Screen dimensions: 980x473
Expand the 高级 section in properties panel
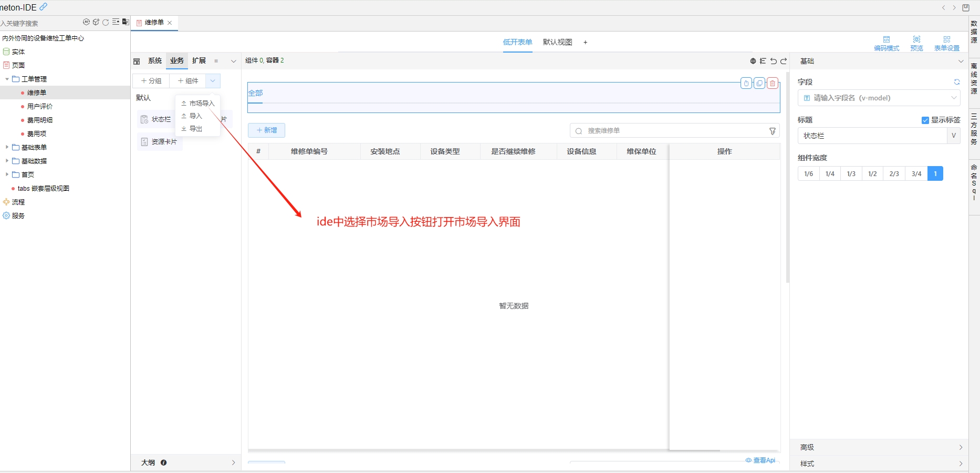[x=879, y=447]
